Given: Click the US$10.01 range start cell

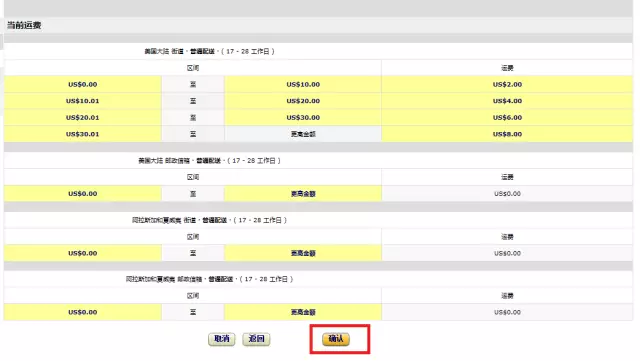Looking at the screenshot, I should (83, 101).
